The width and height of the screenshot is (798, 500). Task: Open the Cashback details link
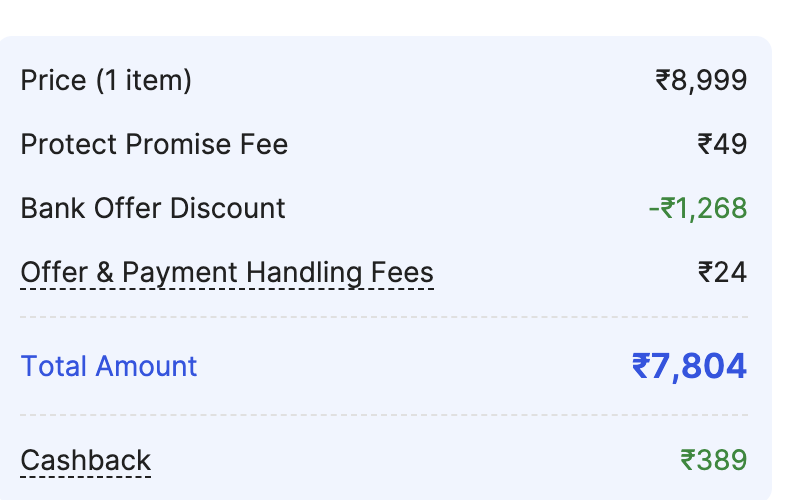(86, 460)
